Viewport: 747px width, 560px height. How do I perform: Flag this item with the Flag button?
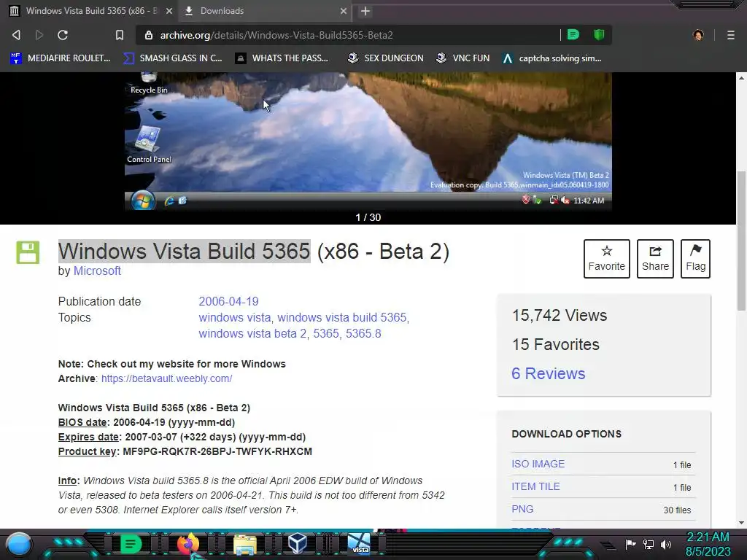[x=695, y=259]
